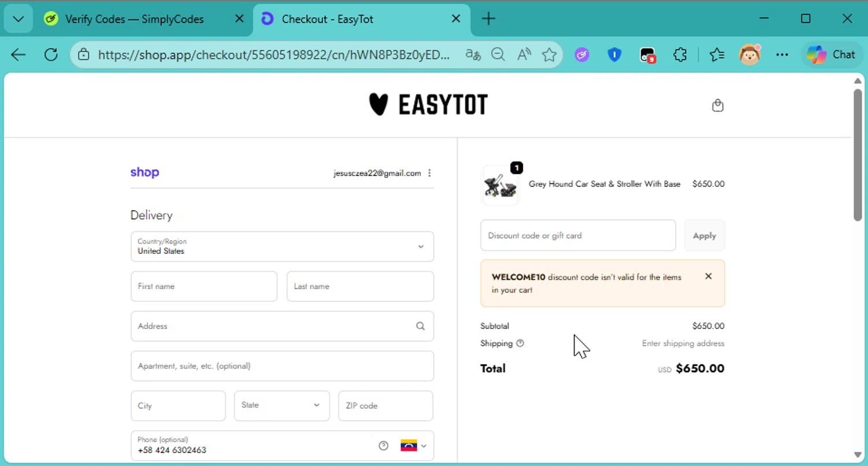Screen dimensions: 868x466
Task: Open the purple SimplyCodes extension icon
Action: 582,55
